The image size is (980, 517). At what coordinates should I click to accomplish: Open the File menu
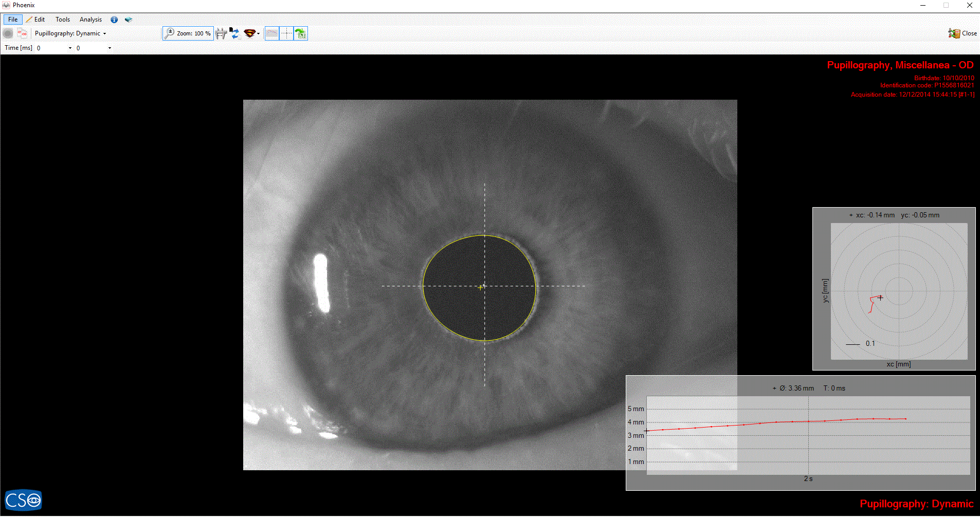pyautogui.click(x=13, y=20)
